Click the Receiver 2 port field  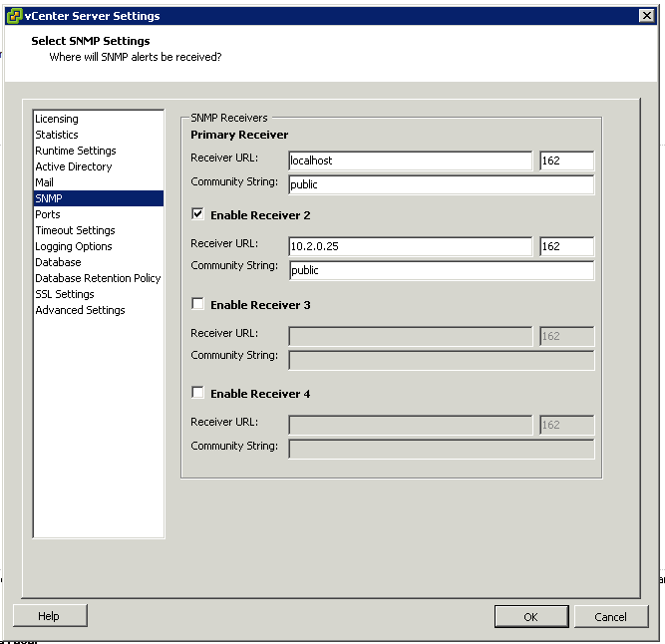(x=566, y=246)
